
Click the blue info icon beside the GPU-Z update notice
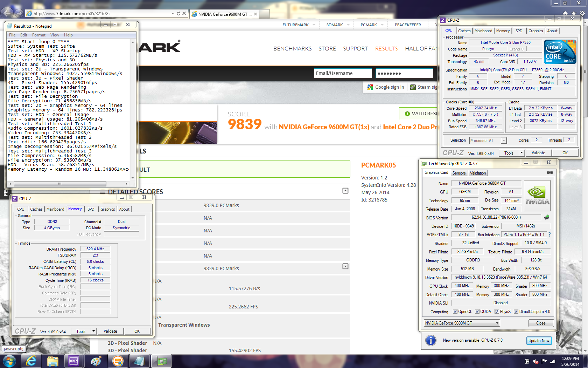coord(430,340)
